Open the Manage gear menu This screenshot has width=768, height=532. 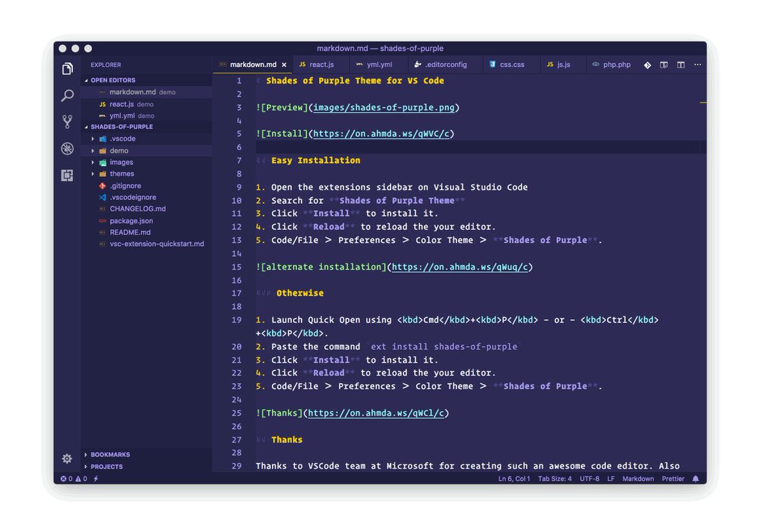(67, 458)
